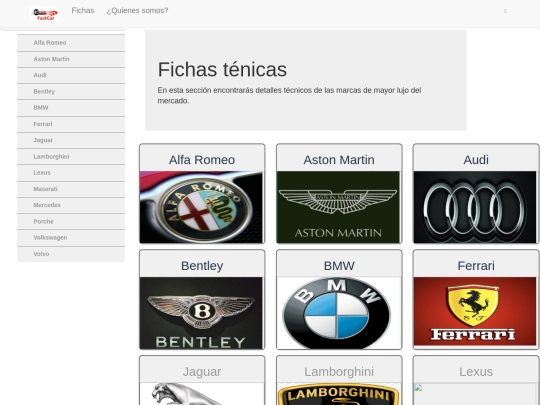Image resolution: width=540 pixels, height=405 pixels.
Task: Go to Ferrari in the sidebar list
Action: [71, 124]
